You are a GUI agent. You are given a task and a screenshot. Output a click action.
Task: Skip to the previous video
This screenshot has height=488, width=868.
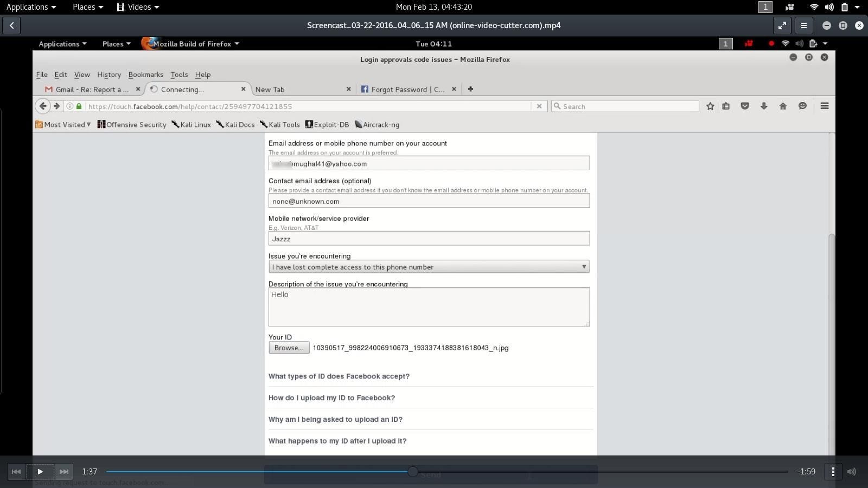16,472
